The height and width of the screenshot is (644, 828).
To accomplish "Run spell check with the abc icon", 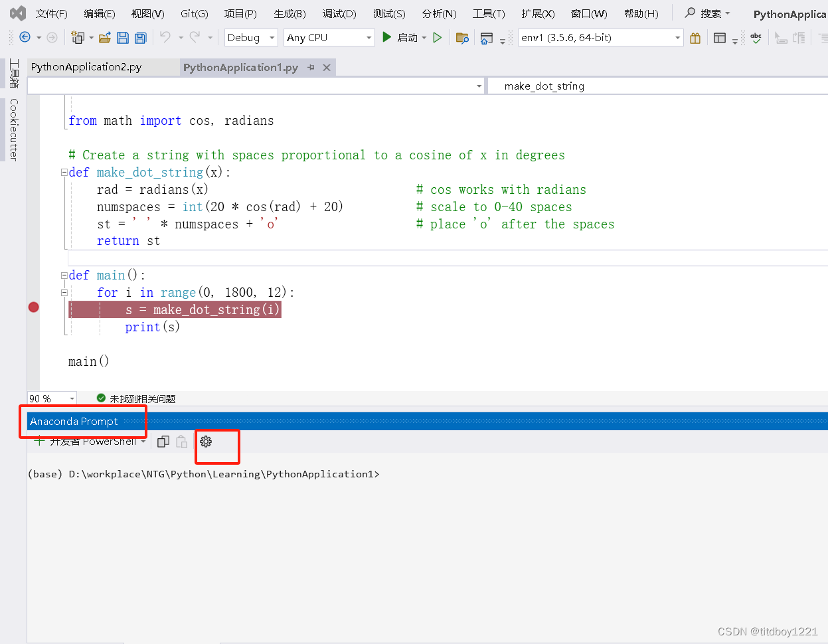I will (756, 38).
